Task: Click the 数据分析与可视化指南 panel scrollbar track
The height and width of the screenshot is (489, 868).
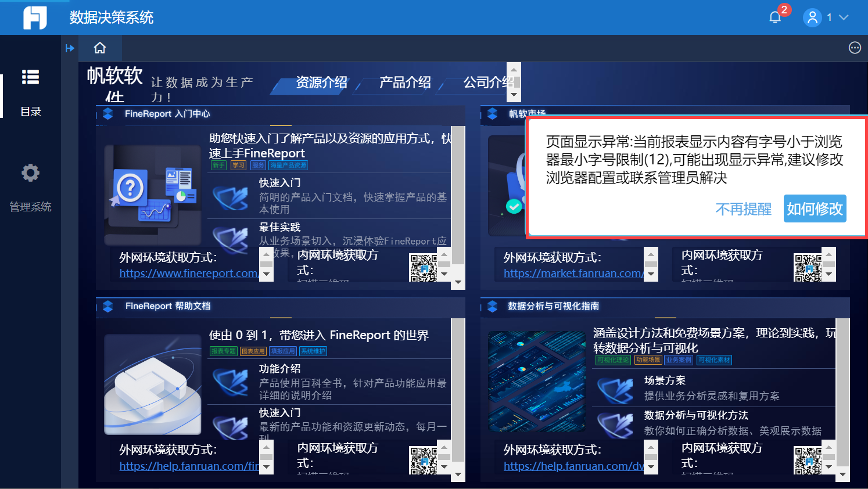Action: pyautogui.click(x=843, y=400)
